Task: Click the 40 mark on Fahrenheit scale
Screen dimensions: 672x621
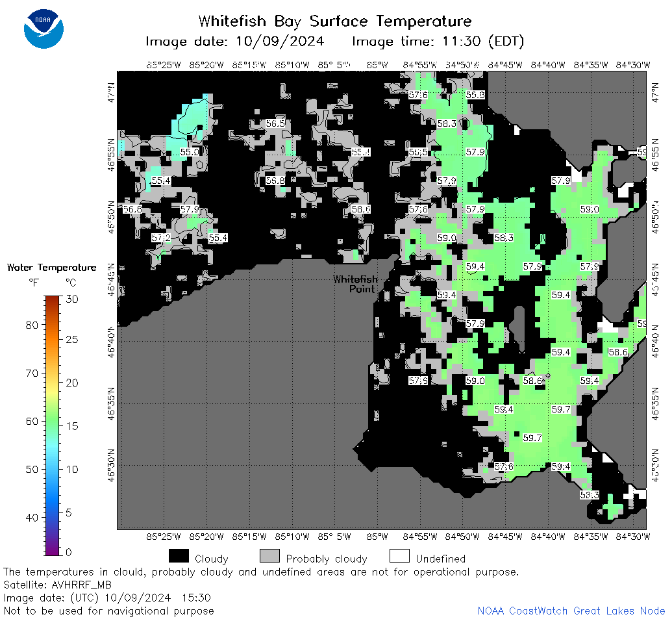Action: coord(32,518)
